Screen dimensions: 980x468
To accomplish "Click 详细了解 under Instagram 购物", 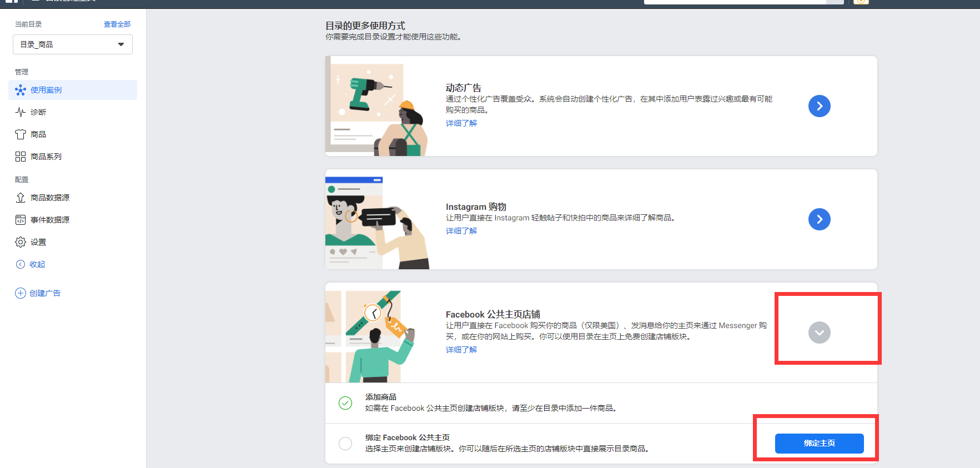I will tap(461, 231).
